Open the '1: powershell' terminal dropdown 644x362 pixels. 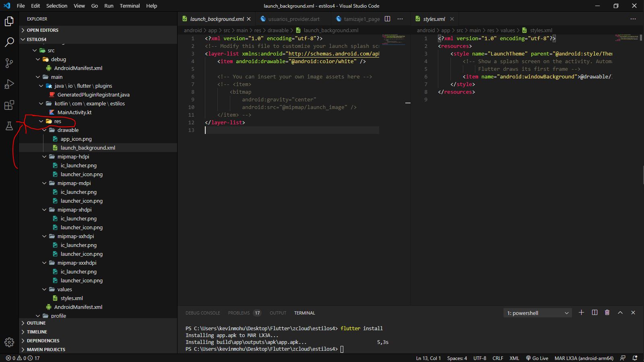[x=537, y=313]
